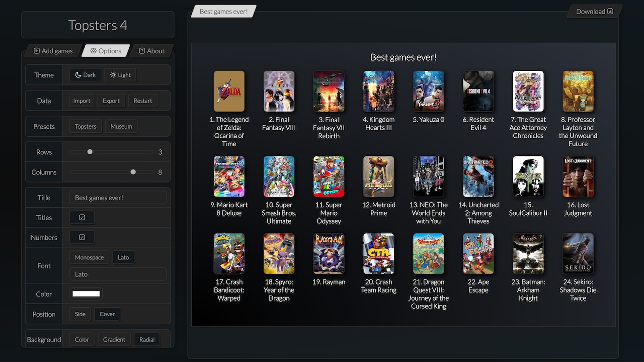Click the Super Smash Bros. Ultimate cover
Image resolution: width=644 pixels, height=362 pixels.
[279, 176]
